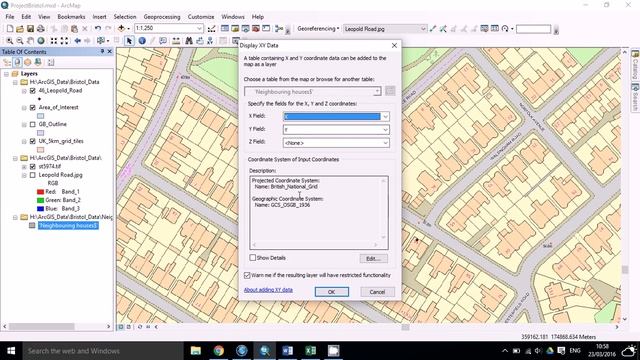Click the Full Extent globe icon

tap(41, 41)
